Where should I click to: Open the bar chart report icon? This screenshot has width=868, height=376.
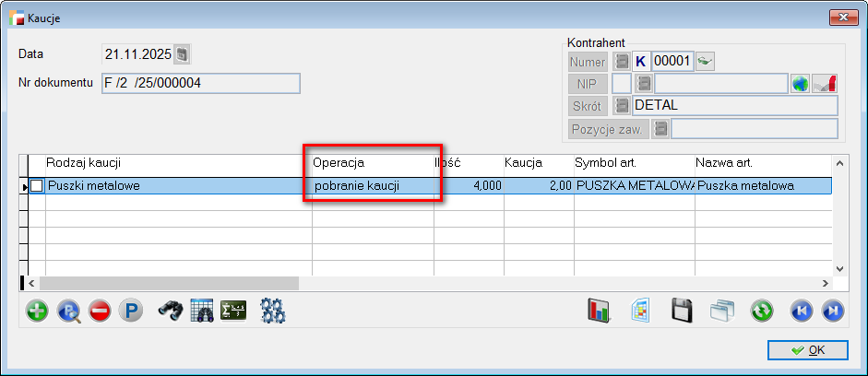pyautogui.click(x=599, y=311)
